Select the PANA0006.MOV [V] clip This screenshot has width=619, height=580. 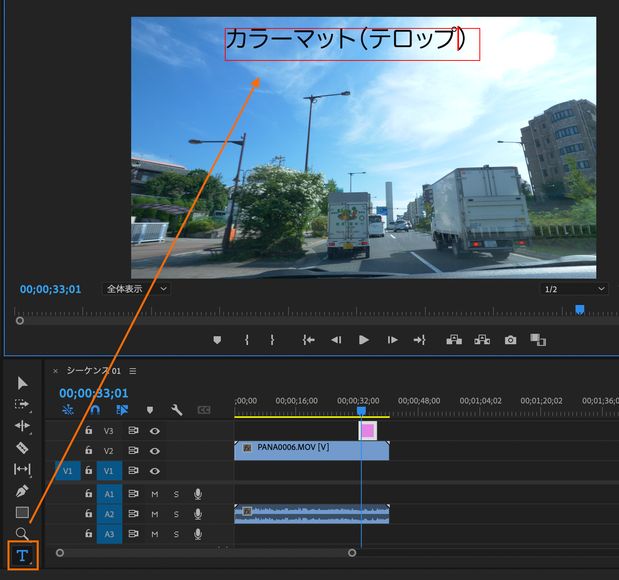pyautogui.click(x=311, y=450)
